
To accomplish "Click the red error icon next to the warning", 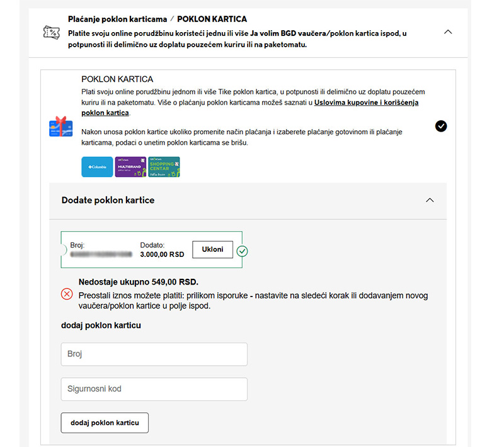I will click(x=66, y=292).
